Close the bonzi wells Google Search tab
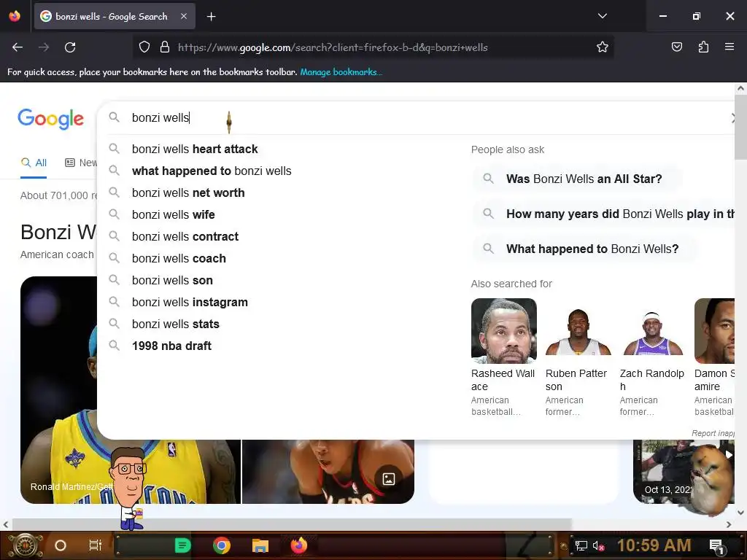This screenshot has height=560, width=747. pyautogui.click(x=184, y=16)
